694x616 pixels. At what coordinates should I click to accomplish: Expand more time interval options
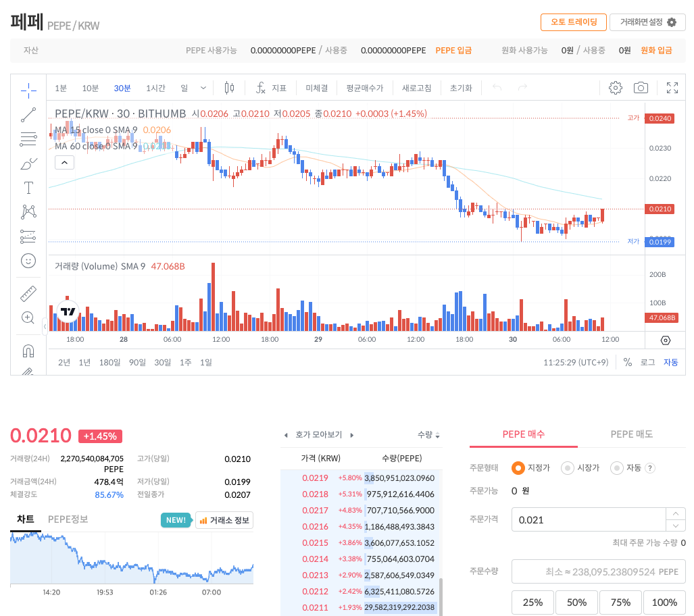click(203, 88)
